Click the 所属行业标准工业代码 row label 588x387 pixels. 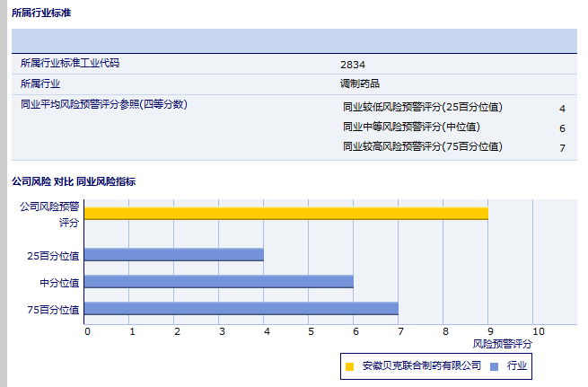point(70,64)
